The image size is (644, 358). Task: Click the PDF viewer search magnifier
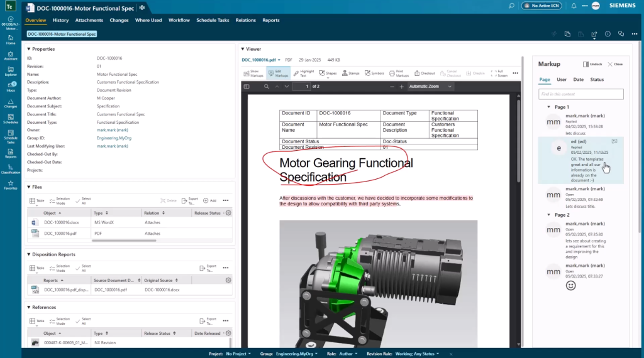tap(267, 87)
